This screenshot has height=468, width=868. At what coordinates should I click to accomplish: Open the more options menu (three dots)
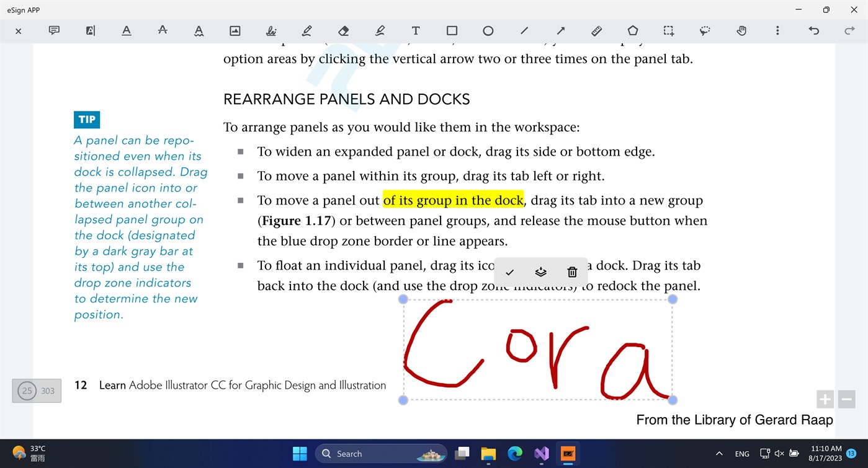tap(777, 30)
